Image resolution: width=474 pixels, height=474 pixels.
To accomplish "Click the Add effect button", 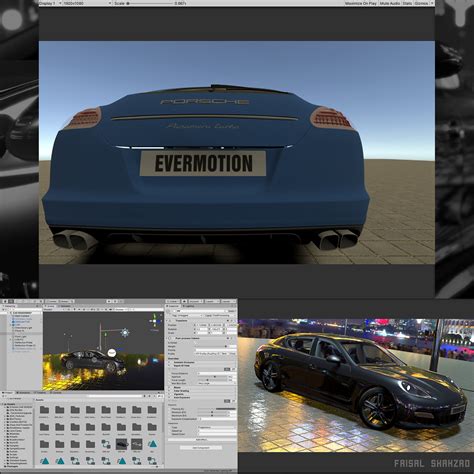I will pyautogui.click(x=202, y=440).
